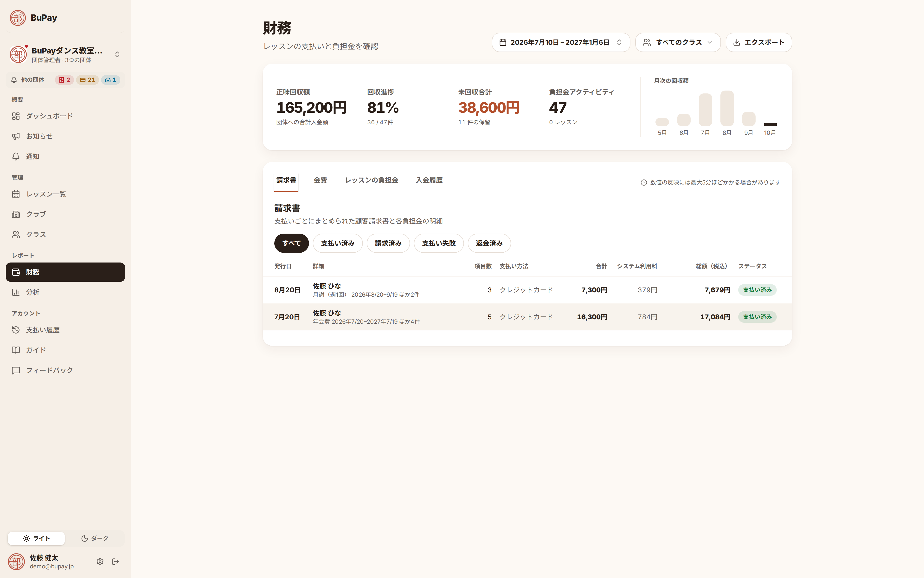Click the 8月 bar in monthly chart
The image size is (924, 578).
[727, 108]
